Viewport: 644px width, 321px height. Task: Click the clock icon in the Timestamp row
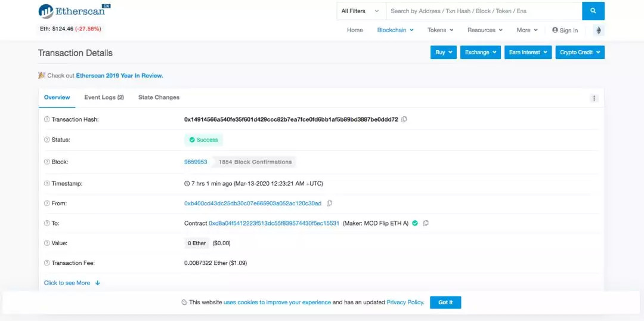(x=187, y=184)
